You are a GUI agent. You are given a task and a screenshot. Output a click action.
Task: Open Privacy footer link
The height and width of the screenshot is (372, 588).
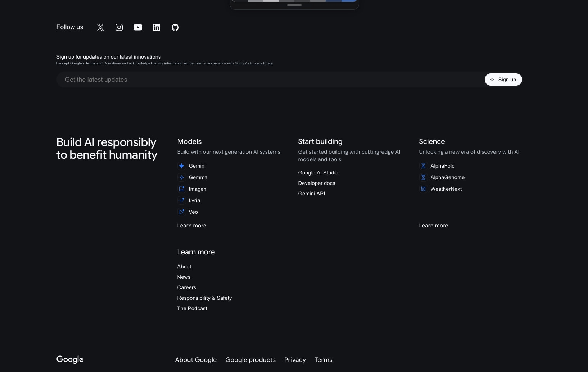[x=295, y=360]
